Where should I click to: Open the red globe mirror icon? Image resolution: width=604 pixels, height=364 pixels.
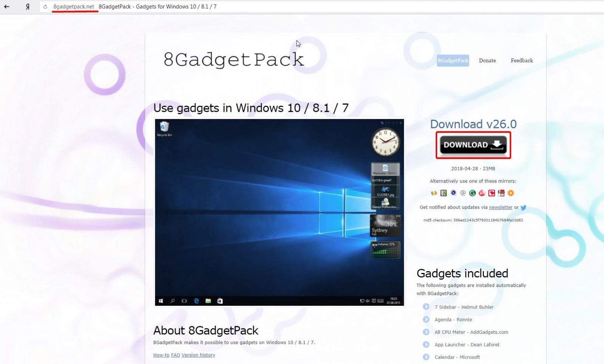click(x=482, y=193)
